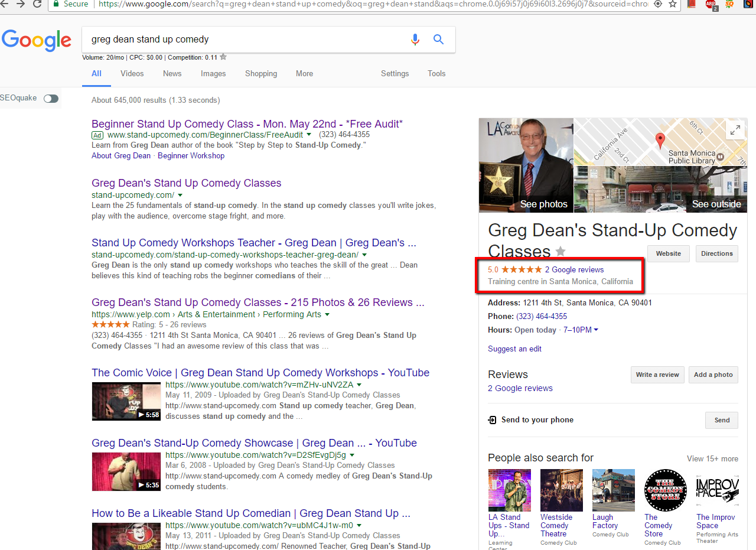Click View 15+ more link

(x=712, y=458)
